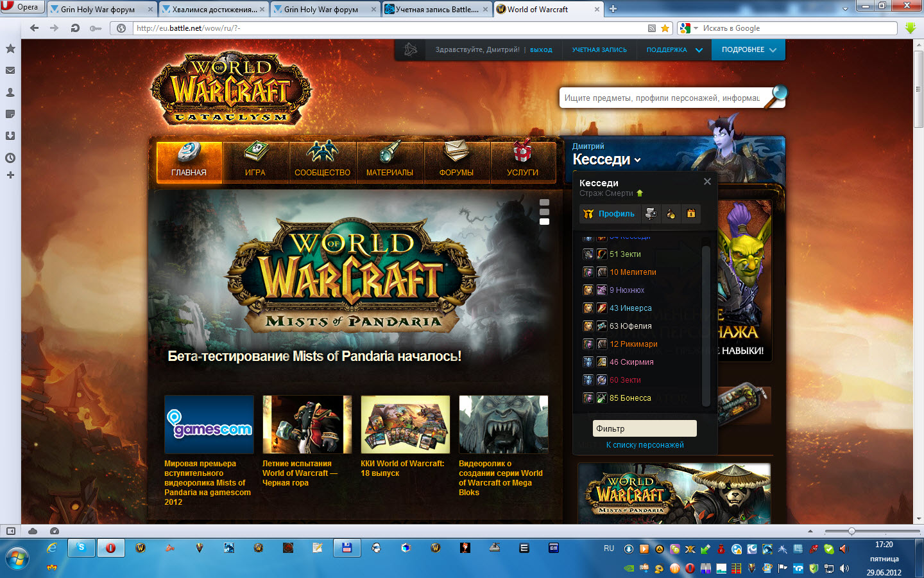Open the character's events calendar icon

pyautogui.click(x=691, y=214)
